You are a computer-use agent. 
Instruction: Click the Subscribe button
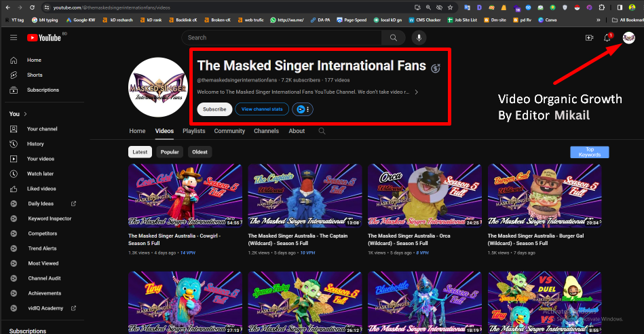point(214,109)
